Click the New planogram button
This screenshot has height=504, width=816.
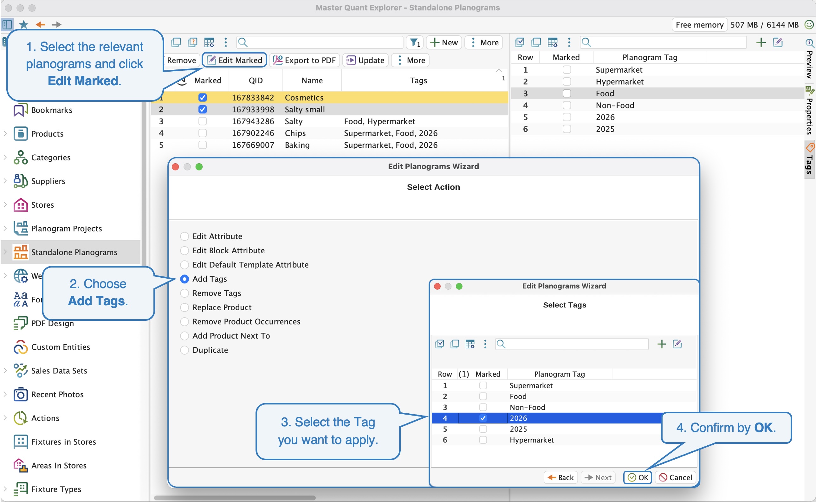pos(444,42)
